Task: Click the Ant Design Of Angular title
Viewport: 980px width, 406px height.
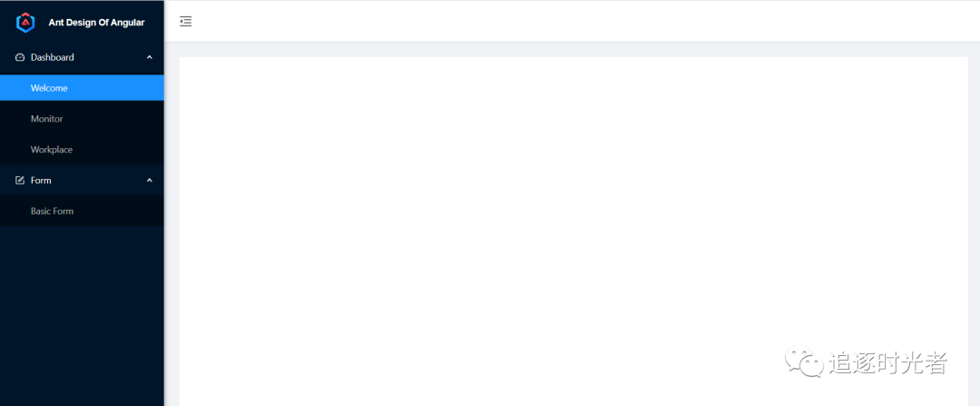Action: tap(96, 23)
